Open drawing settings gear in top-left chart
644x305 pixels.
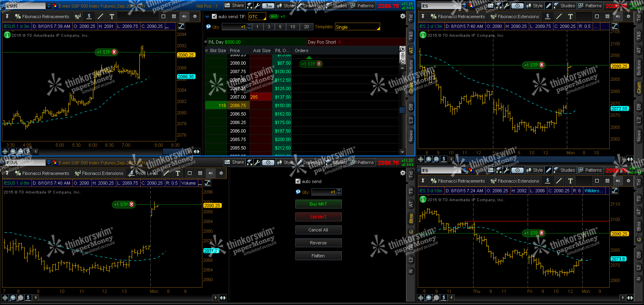pos(195,17)
